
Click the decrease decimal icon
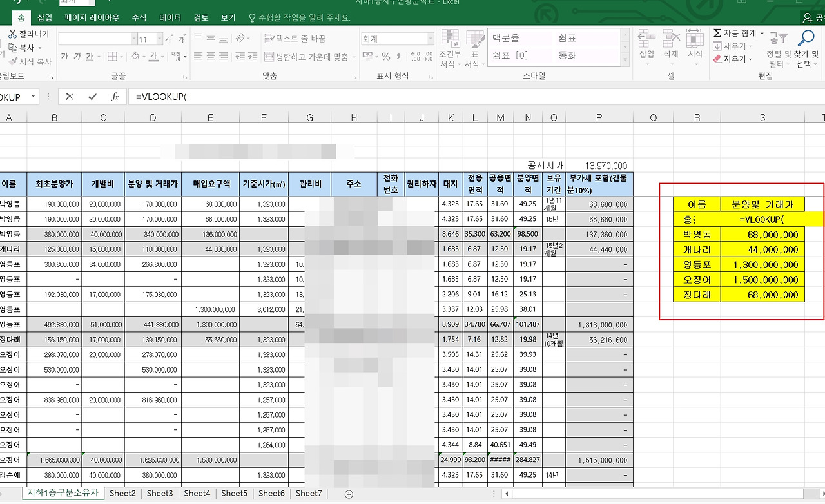(x=428, y=57)
